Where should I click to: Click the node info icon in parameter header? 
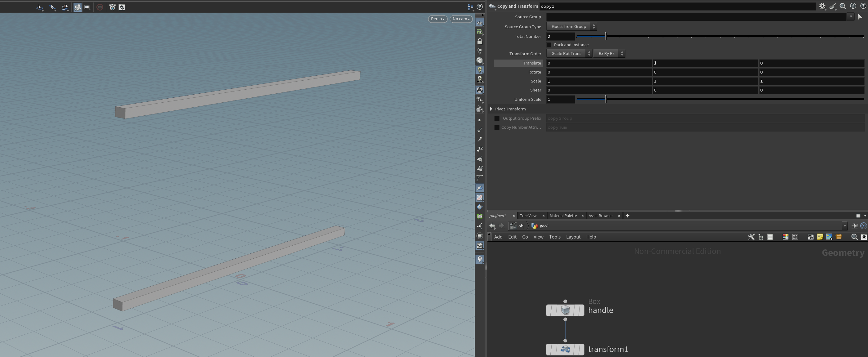[853, 6]
